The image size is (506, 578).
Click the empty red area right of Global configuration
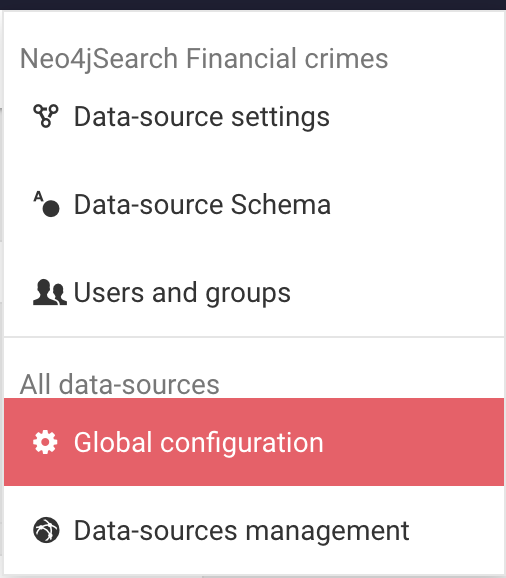tap(413, 442)
